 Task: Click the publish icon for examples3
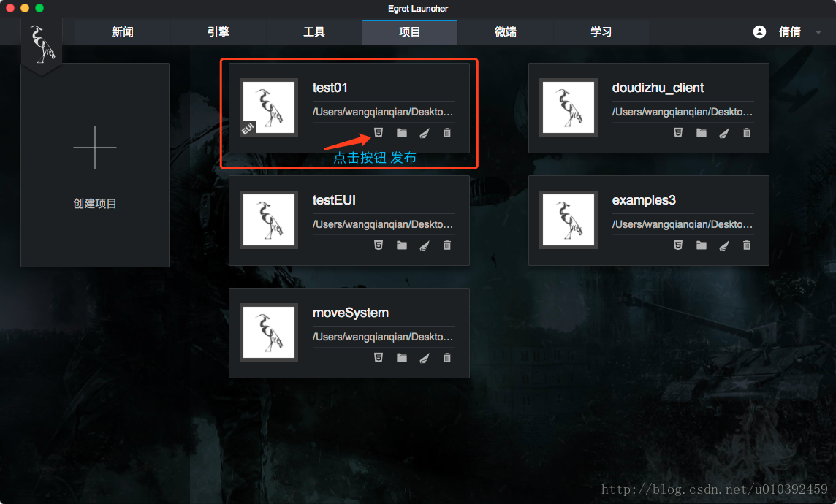pos(678,245)
